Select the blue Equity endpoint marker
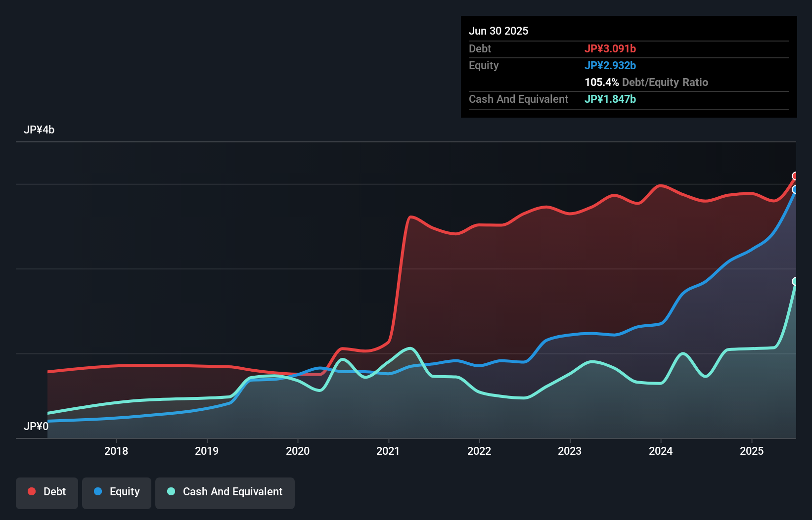Screen dimensions: 812x520 tap(795, 190)
